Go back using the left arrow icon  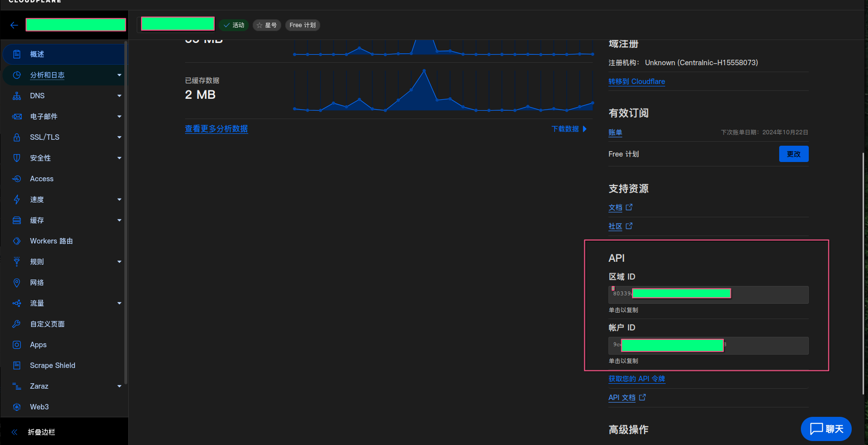[x=14, y=25]
